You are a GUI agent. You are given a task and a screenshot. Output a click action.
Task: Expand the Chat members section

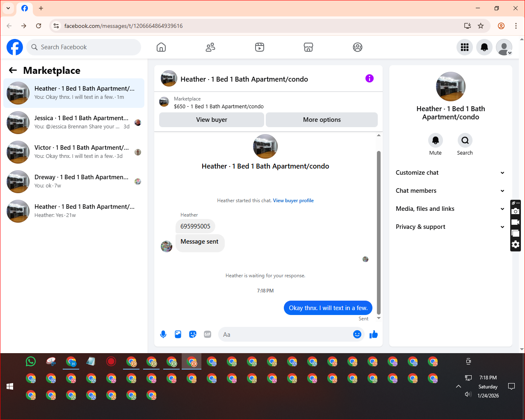[450, 191]
